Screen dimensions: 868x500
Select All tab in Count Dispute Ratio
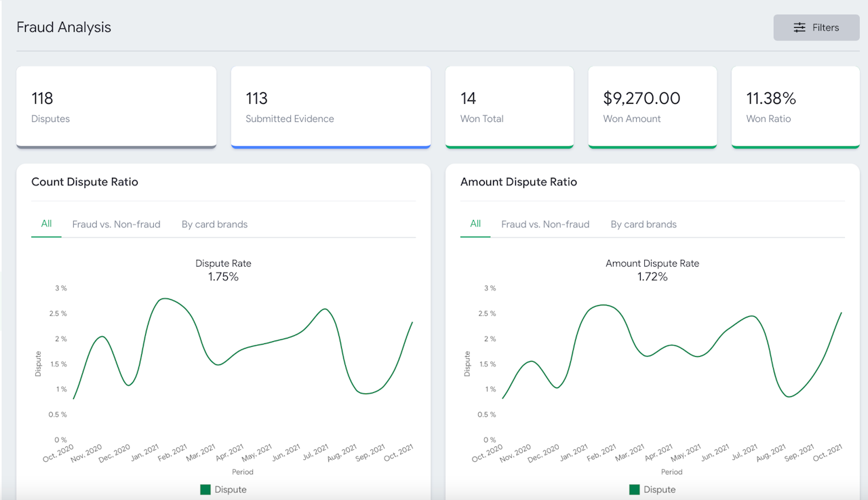pyautogui.click(x=46, y=224)
